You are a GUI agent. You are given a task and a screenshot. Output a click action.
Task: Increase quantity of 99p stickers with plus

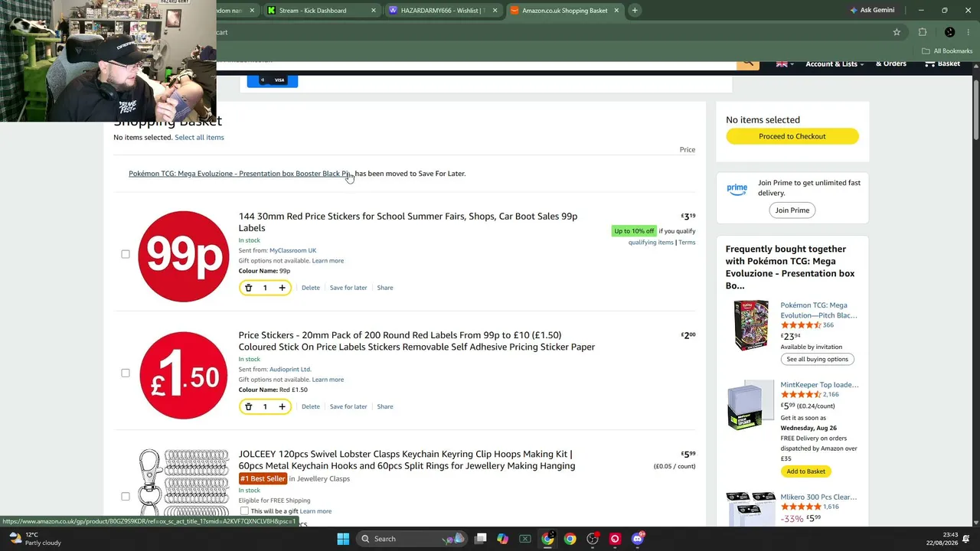[282, 288]
